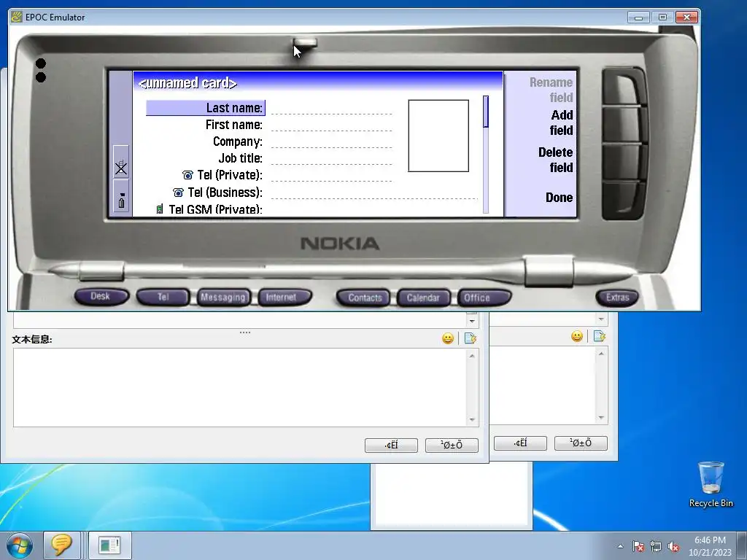
Task: Click the ¹Ø±Õ button in rear window
Action: click(x=581, y=443)
